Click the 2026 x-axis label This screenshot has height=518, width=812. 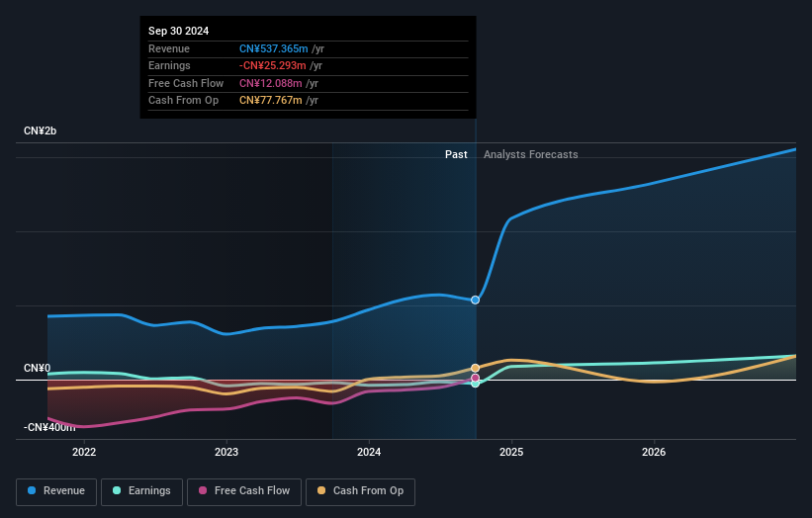tap(654, 452)
